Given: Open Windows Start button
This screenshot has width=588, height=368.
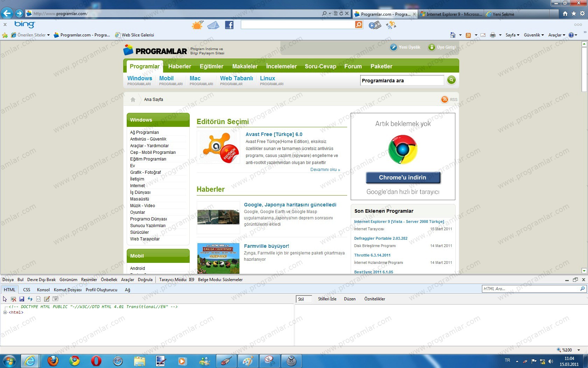Looking at the screenshot, I should click(x=9, y=361).
